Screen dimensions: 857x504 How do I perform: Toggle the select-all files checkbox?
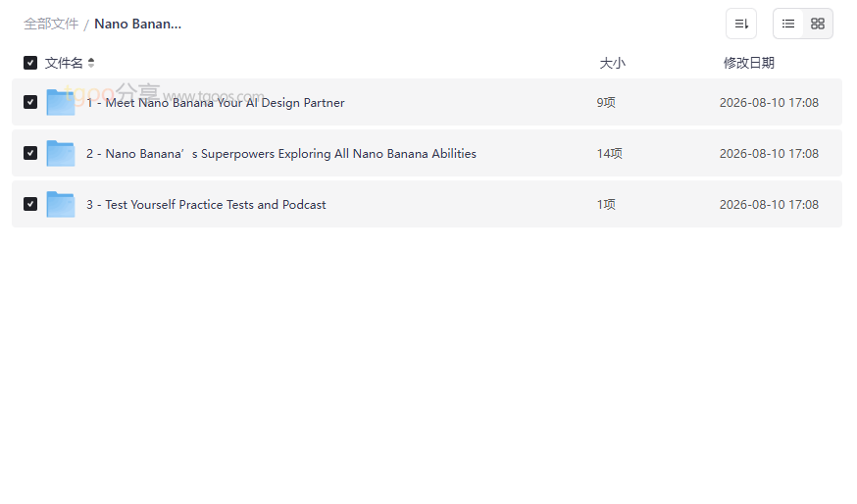pos(30,63)
